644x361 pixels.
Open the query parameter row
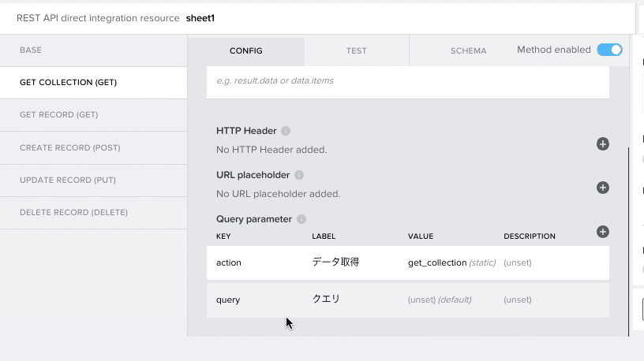408,300
